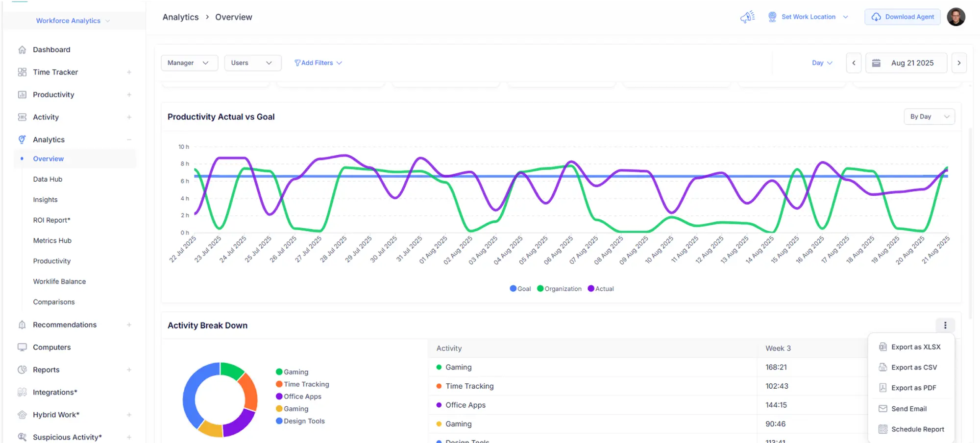This screenshot has width=980, height=443.
Task: Change the By Day chart grouping dropdown
Action: 929,117
